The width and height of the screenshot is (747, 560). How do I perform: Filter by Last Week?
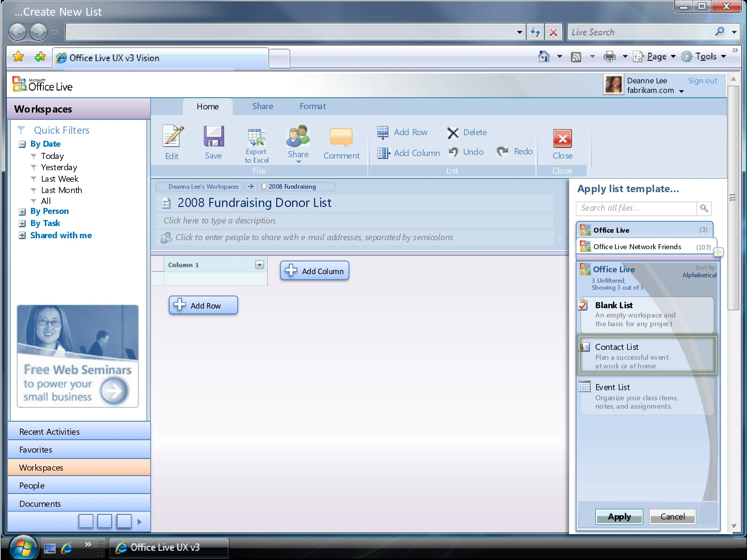point(60,179)
